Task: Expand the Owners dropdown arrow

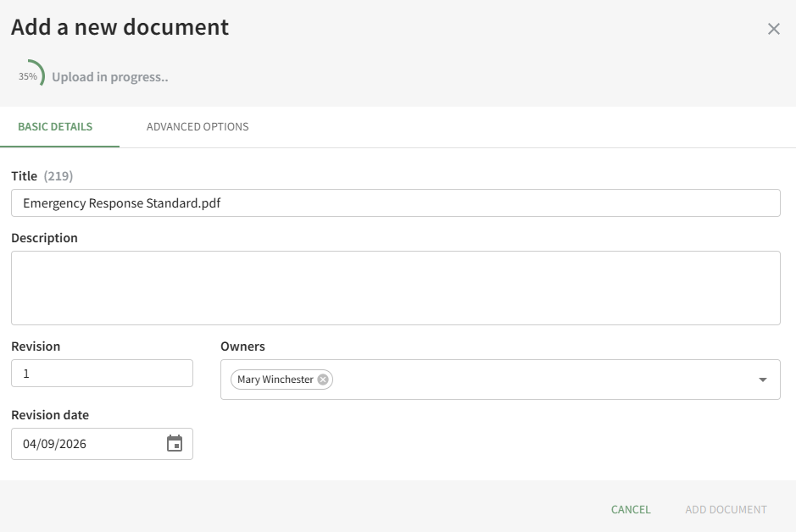Action: pyautogui.click(x=762, y=380)
